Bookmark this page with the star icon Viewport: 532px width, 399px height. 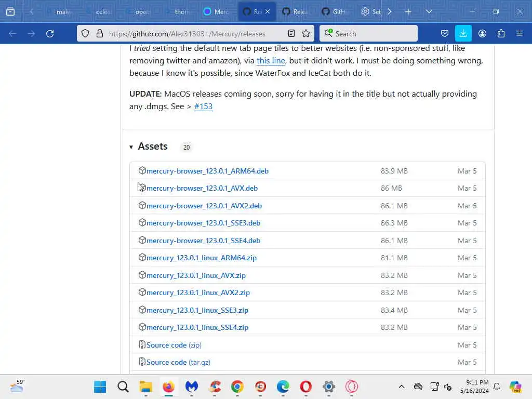[306, 33]
